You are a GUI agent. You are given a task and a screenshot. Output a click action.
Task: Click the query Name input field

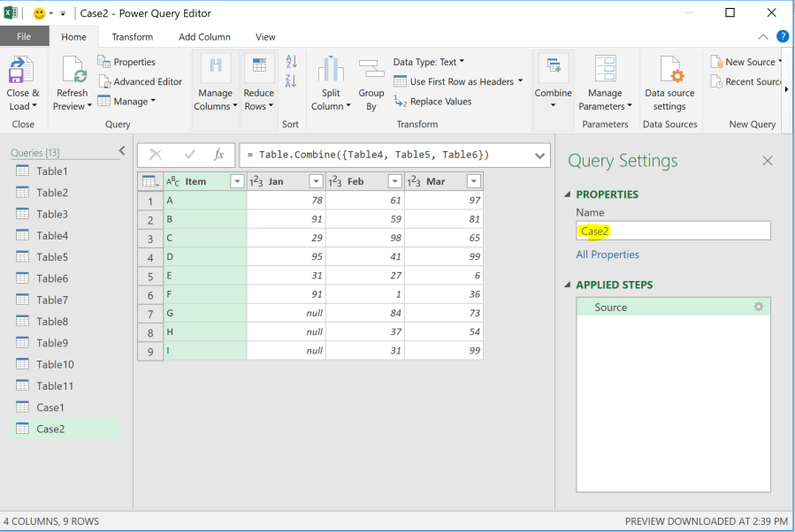click(x=672, y=231)
